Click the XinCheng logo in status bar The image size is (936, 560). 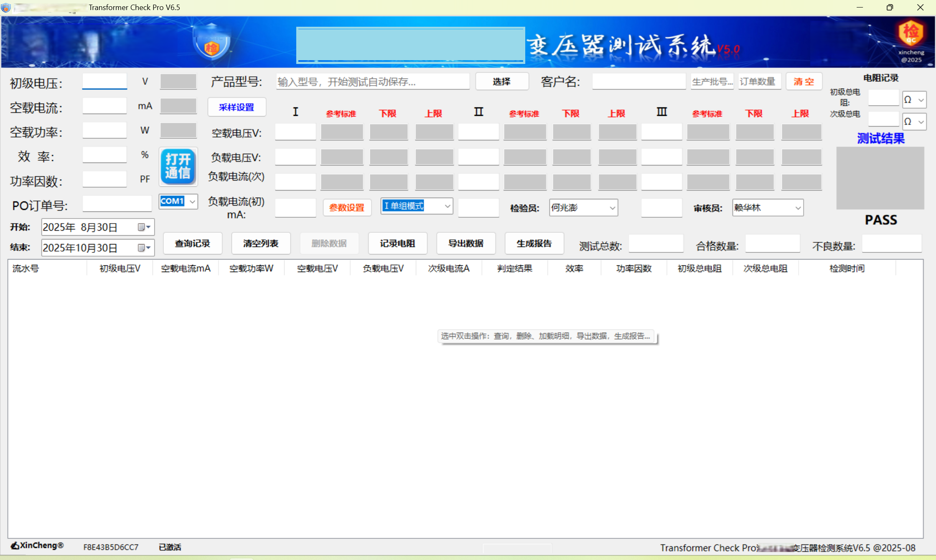pos(37,546)
